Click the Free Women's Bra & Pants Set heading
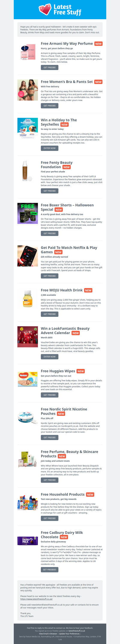The height and width of the screenshot is (644, 120). tap(67, 82)
